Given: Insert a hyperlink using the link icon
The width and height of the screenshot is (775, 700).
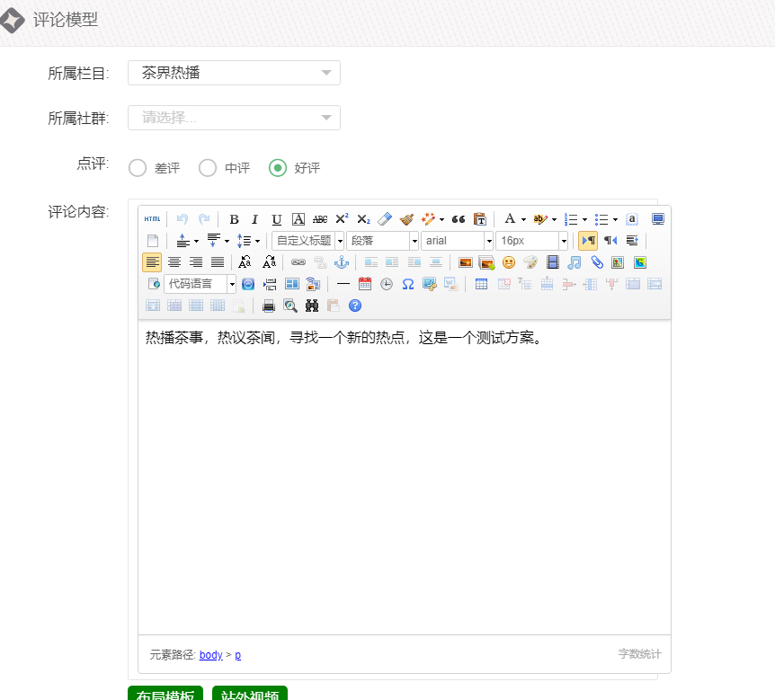Looking at the screenshot, I should click(x=298, y=262).
